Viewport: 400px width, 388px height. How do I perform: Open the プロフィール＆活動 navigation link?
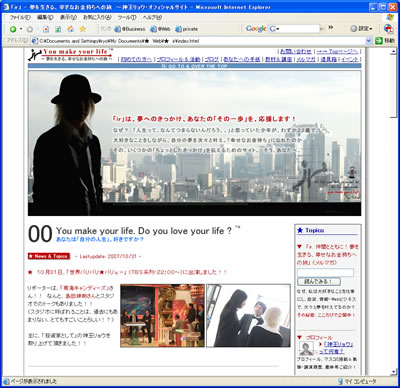click(178, 59)
